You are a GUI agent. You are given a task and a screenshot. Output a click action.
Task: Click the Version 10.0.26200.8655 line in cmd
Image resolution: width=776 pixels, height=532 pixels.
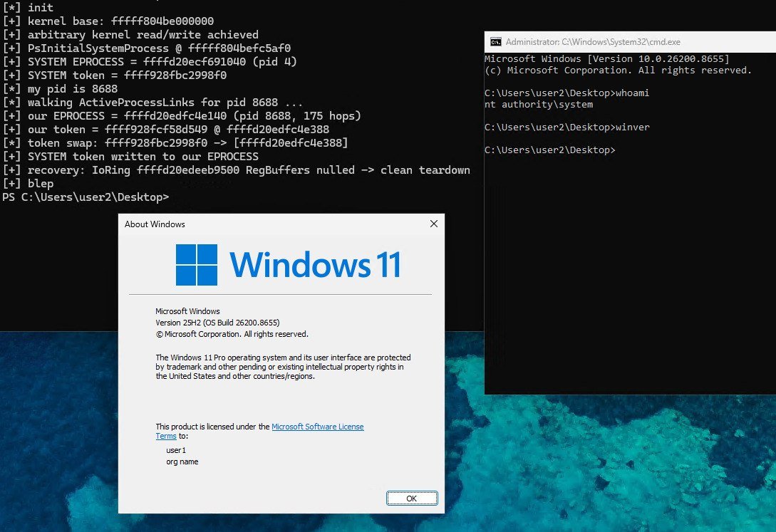pyautogui.click(x=606, y=59)
